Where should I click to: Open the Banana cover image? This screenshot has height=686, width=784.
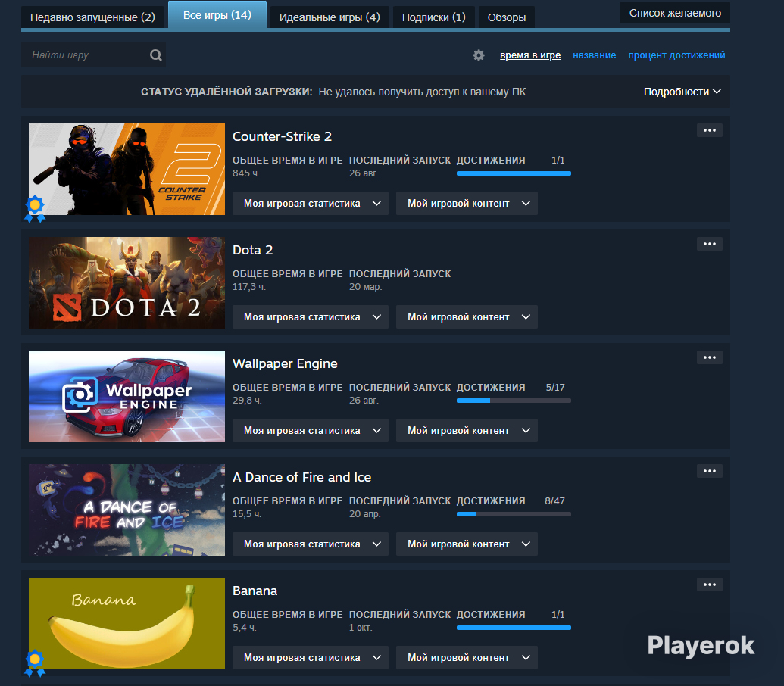point(127,624)
